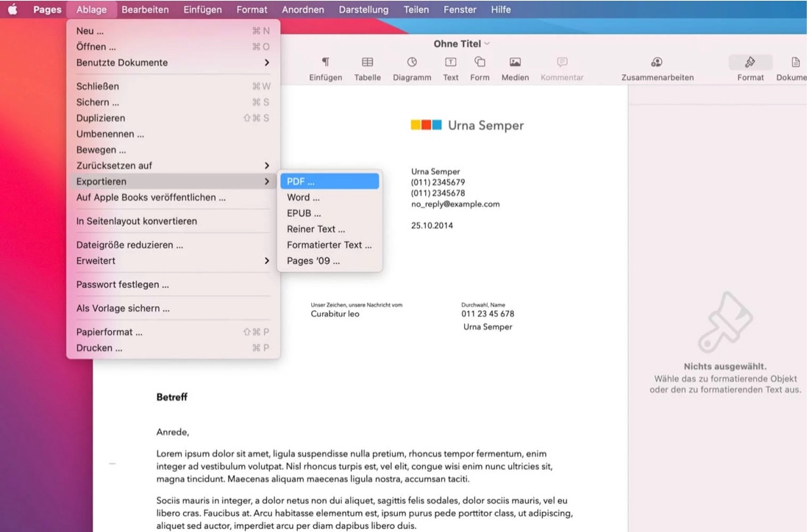Click the no_reply@example.com address text
The width and height of the screenshot is (809, 532).
455,204
